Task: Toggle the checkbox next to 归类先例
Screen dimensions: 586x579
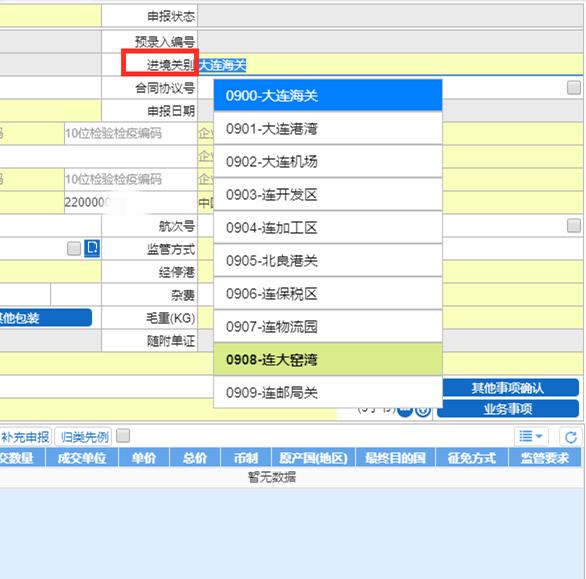Action: click(x=123, y=435)
